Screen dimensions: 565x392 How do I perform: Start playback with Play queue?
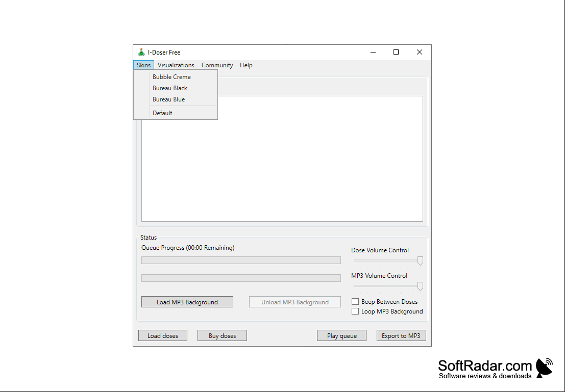click(x=341, y=335)
